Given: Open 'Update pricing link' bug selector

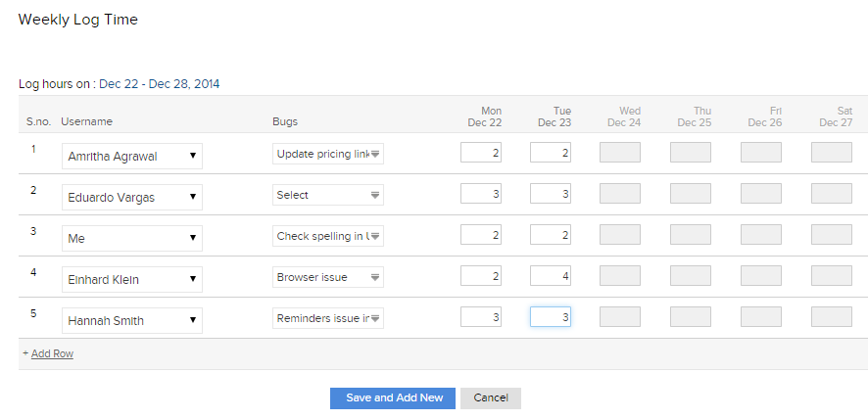Looking at the screenshot, I should (x=328, y=154).
